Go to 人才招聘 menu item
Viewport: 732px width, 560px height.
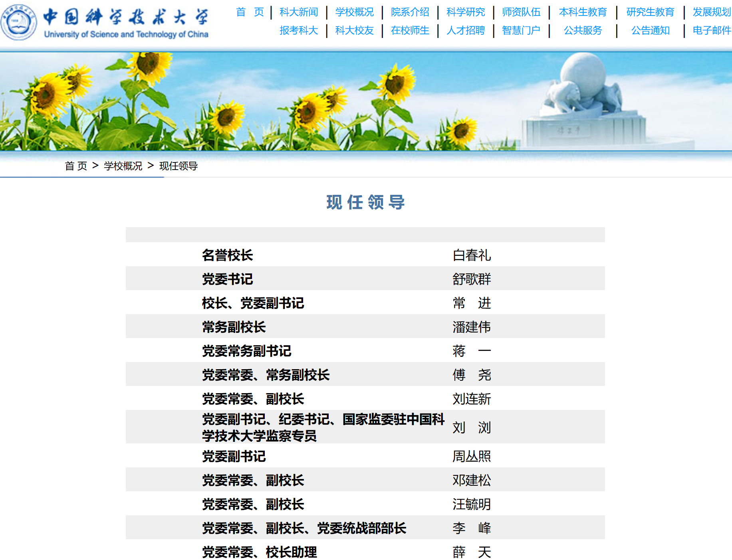[466, 30]
